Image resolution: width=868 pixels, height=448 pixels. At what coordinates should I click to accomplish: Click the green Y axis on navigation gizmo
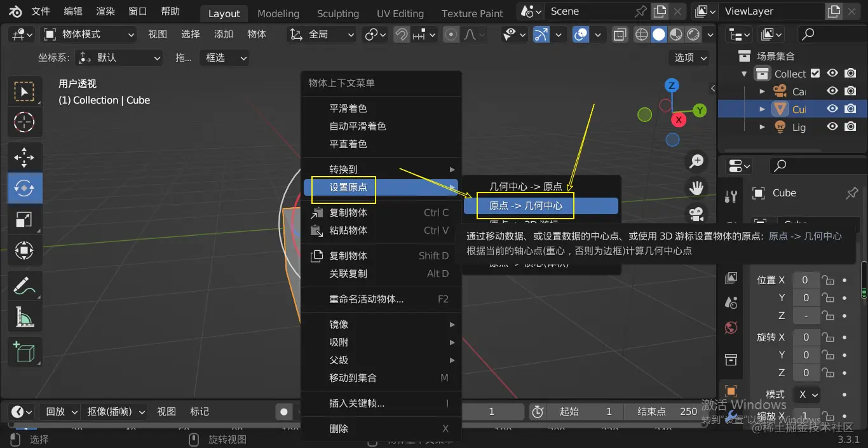(700, 110)
